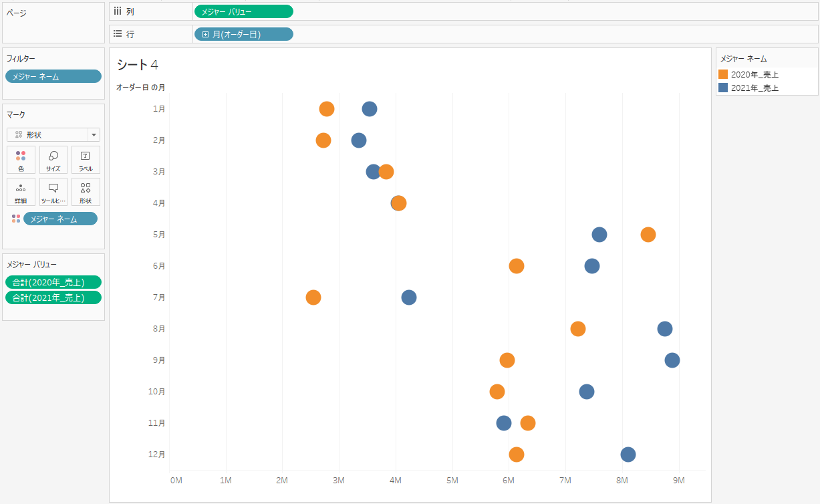820x504 pixels.
Task: Open the Tooltip (ツールヒント) mark card
Action: point(53,192)
